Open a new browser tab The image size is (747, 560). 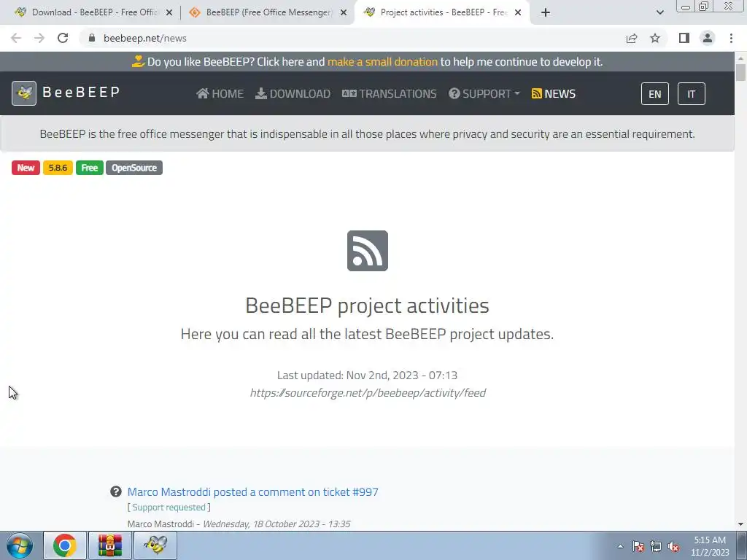[546, 12]
